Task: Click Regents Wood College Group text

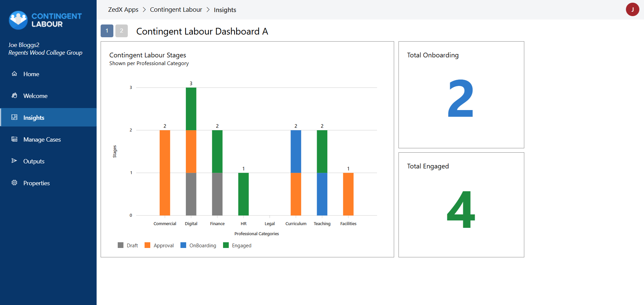Action: [45, 53]
